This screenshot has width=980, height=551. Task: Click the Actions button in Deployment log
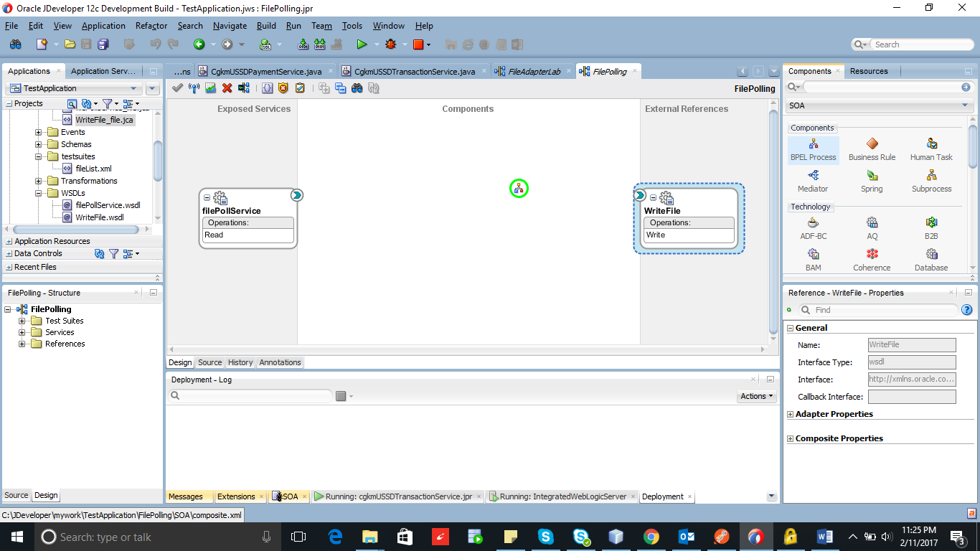(755, 395)
